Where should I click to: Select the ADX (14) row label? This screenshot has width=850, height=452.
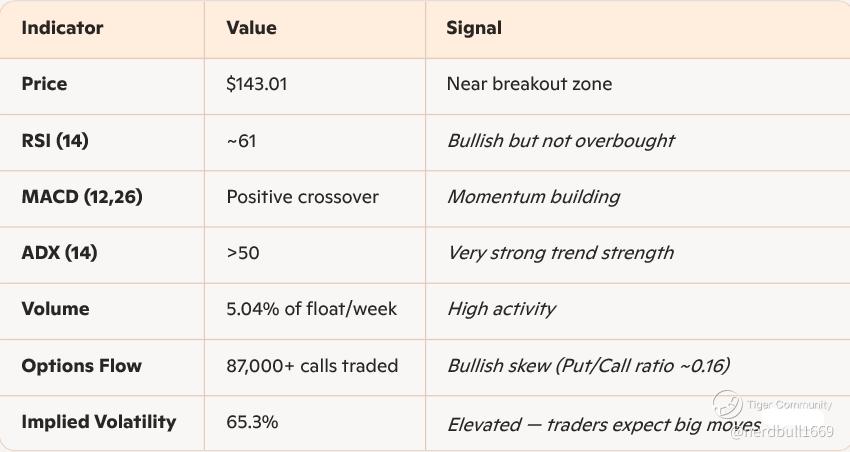click(59, 253)
